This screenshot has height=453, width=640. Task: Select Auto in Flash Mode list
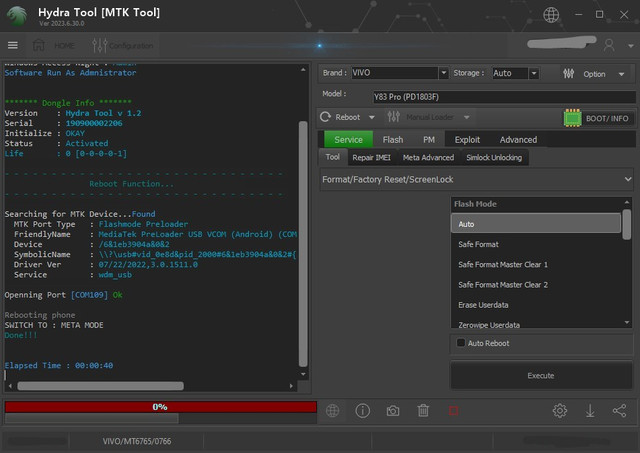coord(536,224)
